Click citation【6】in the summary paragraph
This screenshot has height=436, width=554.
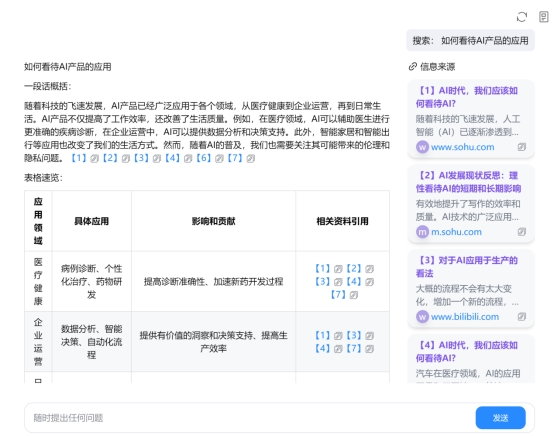[x=204, y=158]
